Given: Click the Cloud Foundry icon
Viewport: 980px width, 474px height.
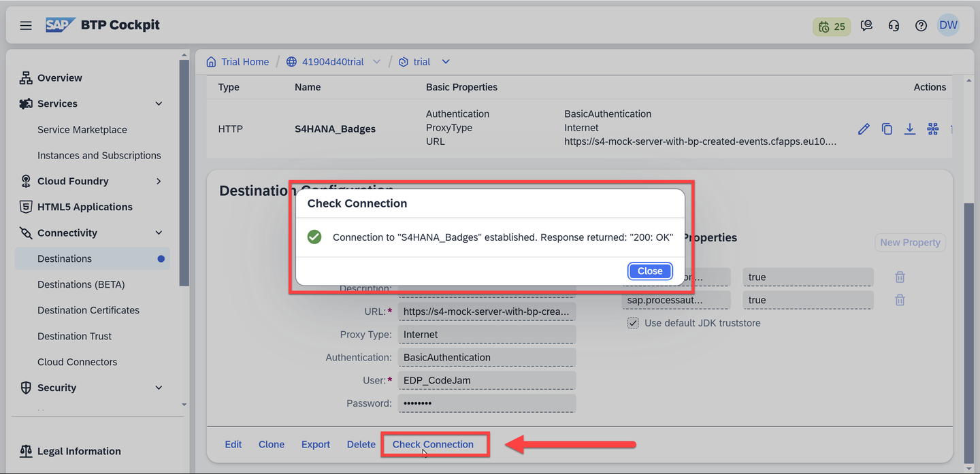Looking at the screenshot, I should (x=26, y=181).
